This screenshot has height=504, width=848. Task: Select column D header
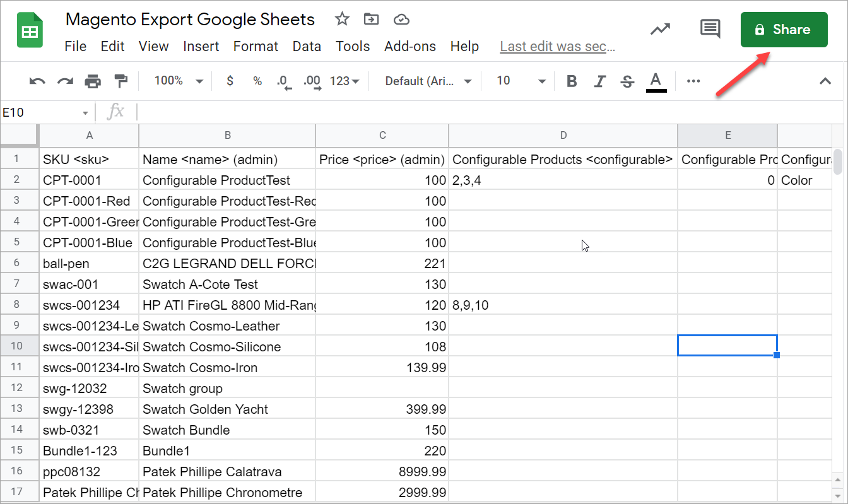click(563, 135)
